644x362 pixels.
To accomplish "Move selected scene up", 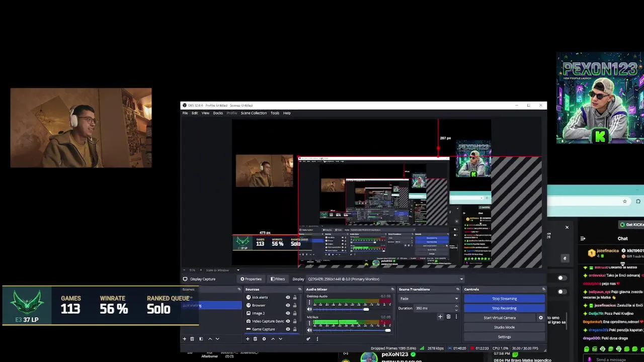I will click(210, 339).
